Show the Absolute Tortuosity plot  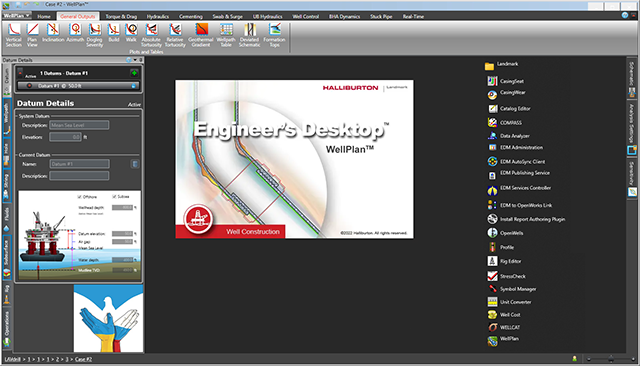[151, 35]
